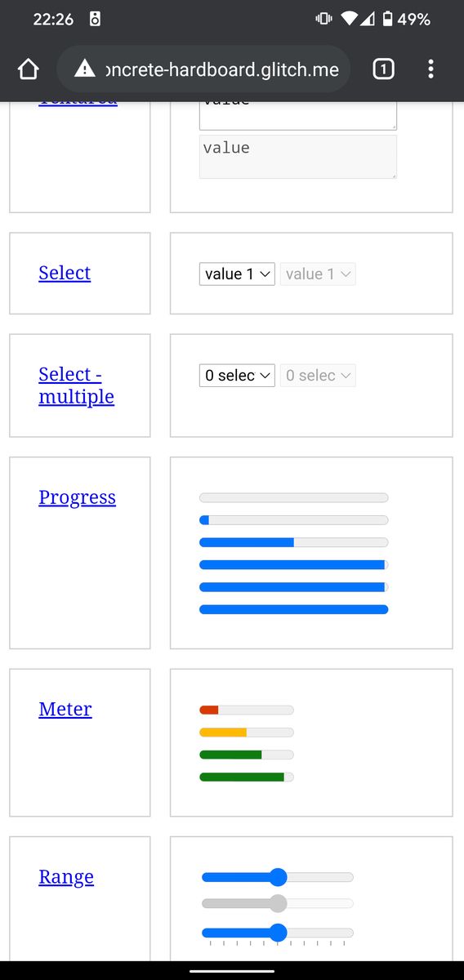Open the "Select - multiple" link
The width and height of the screenshot is (464, 980).
click(x=76, y=385)
